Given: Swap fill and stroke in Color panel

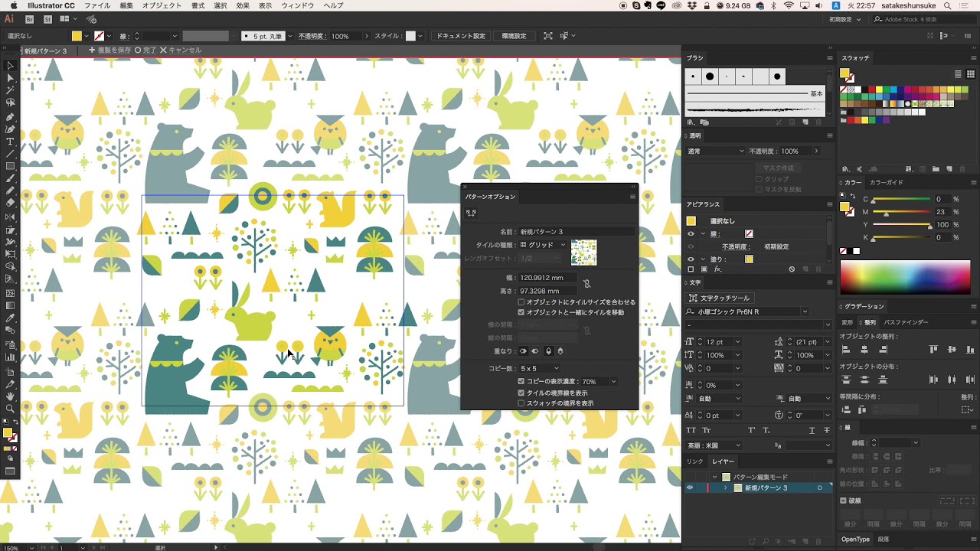Looking at the screenshot, I should (854, 197).
